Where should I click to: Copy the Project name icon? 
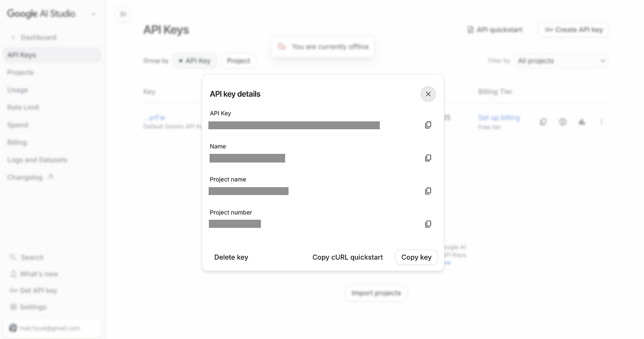428,191
